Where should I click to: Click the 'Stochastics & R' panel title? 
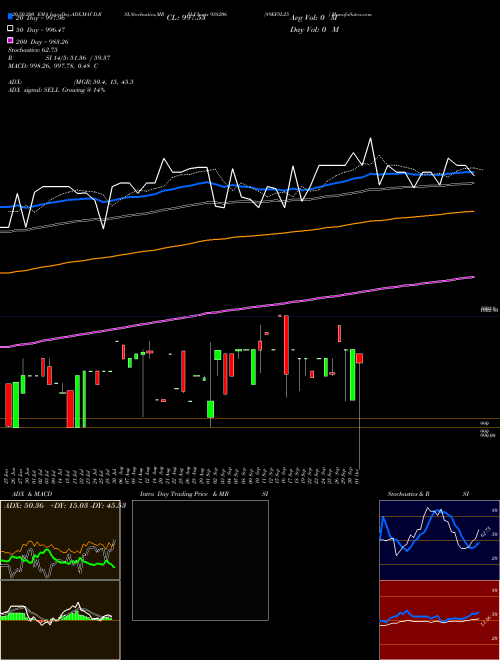[x=409, y=494]
